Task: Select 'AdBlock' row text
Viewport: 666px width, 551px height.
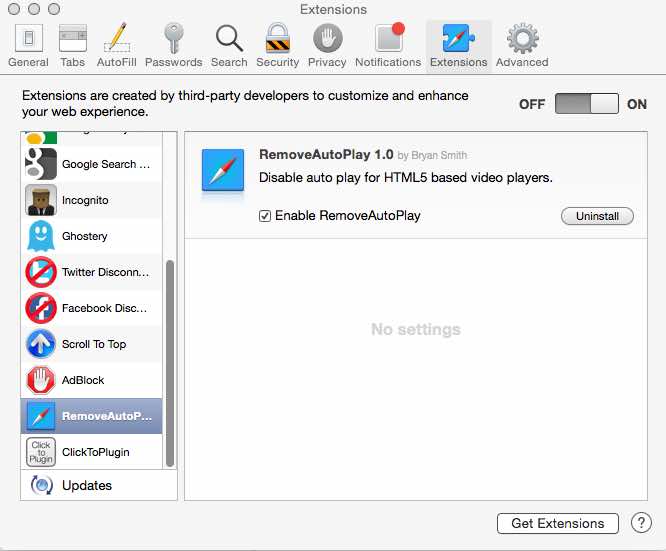Action: 83,380
